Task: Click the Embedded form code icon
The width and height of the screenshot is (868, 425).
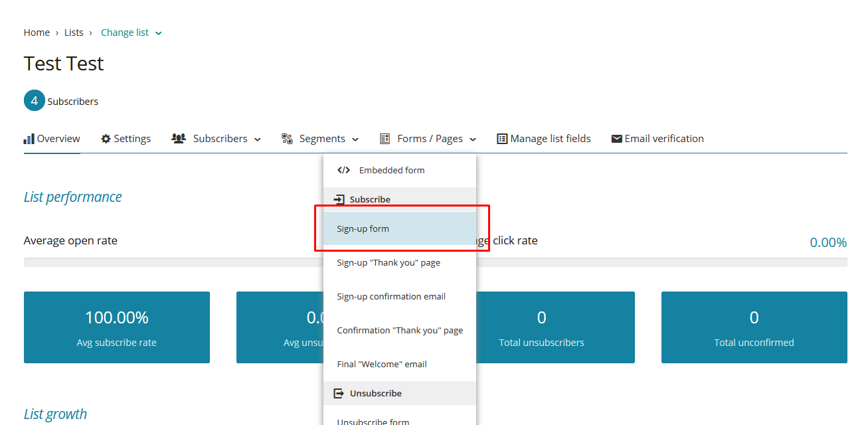Action: coord(343,170)
